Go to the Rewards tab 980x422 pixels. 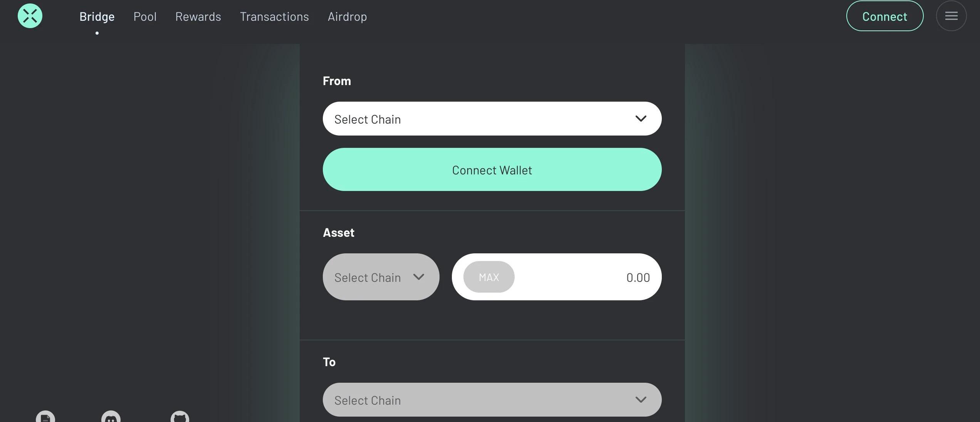(x=198, y=17)
